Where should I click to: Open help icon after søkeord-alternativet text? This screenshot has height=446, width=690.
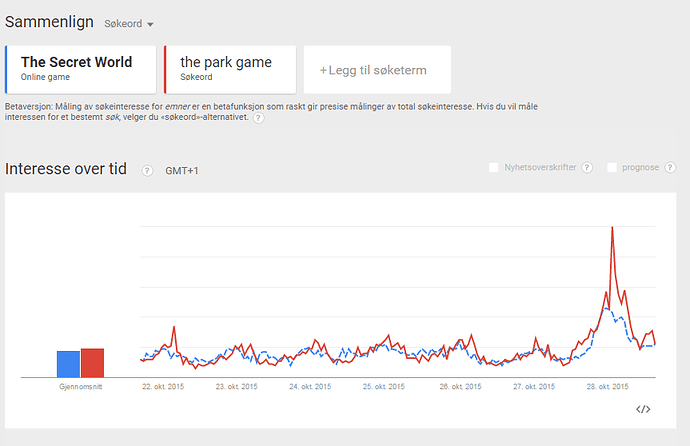259,118
